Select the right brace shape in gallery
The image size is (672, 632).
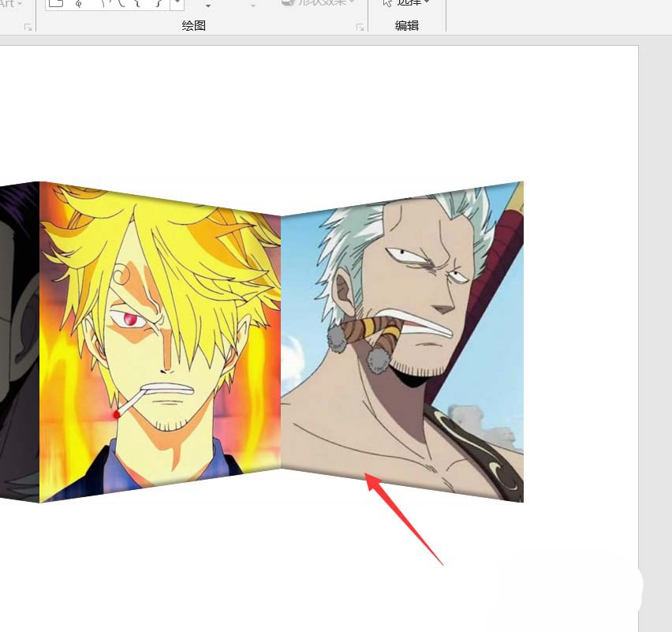[159, 3]
